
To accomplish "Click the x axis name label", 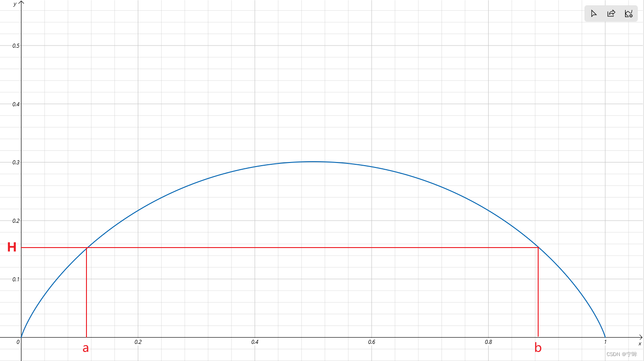I will [x=639, y=343].
